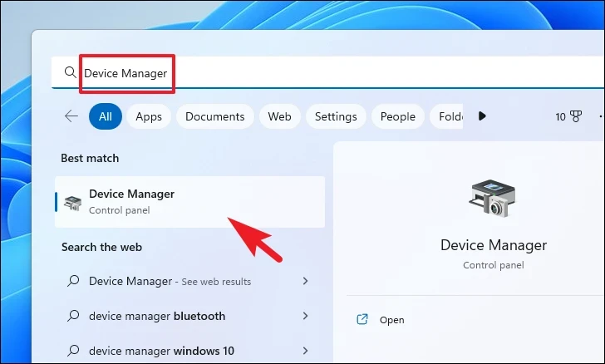Expand chevron for device manager bluetooth

tap(305, 316)
